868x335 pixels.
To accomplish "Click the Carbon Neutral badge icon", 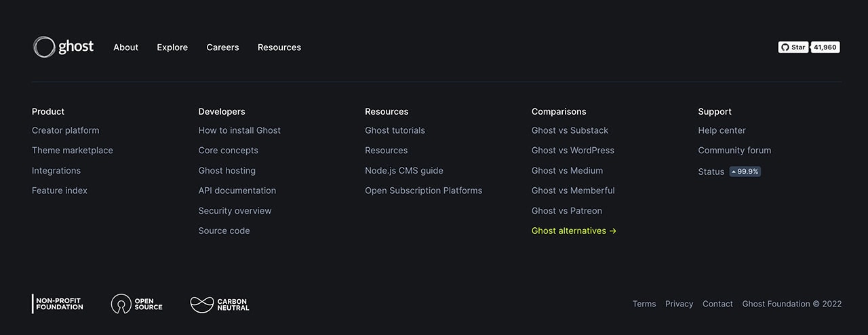I will coord(201,304).
